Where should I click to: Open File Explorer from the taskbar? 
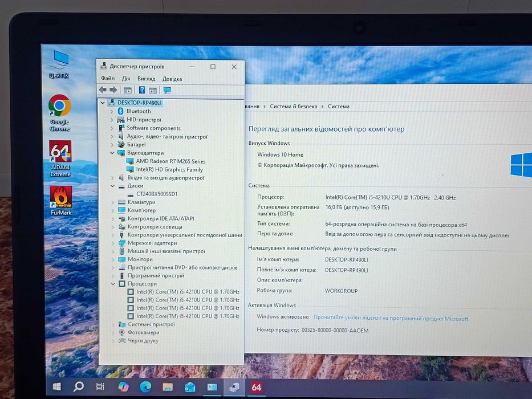168,387
